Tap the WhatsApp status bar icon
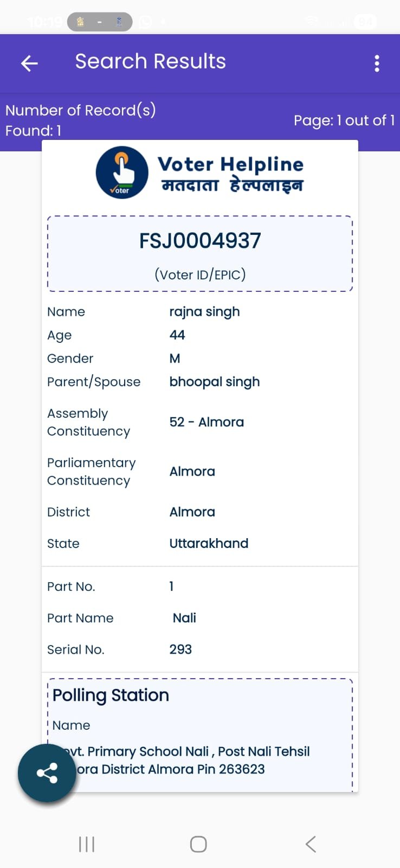The width and height of the screenshot is (400, 868). point(145,22)
